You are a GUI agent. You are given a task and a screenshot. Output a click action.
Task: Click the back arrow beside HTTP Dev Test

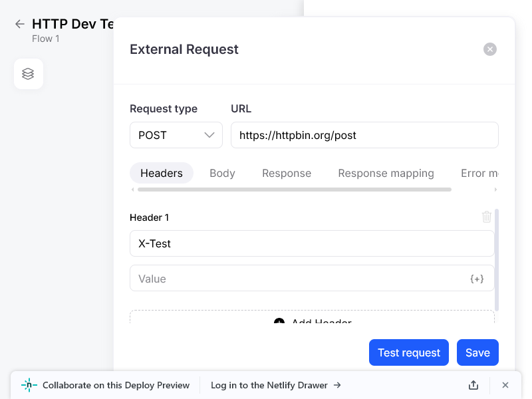click(19, 24)
